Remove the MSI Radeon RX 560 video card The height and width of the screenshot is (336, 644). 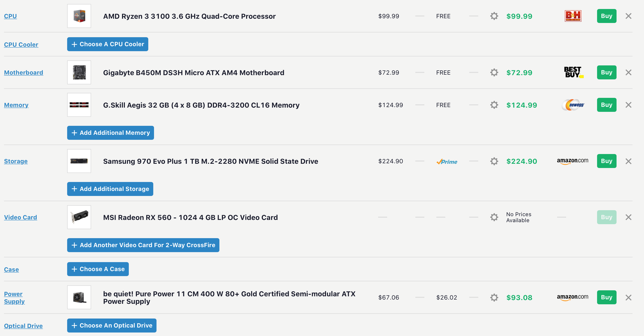click(x=628, y=217)
